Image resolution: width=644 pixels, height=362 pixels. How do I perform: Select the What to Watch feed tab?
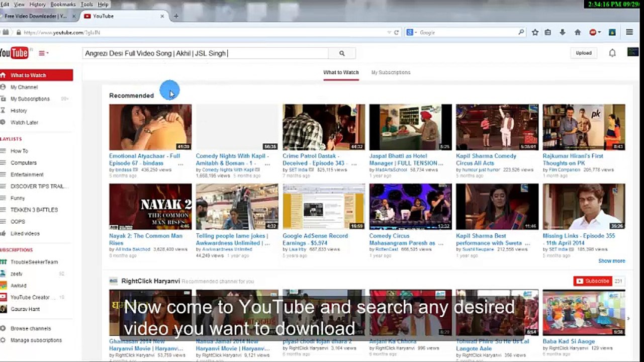pyautogui.click(x=341, y=72)
